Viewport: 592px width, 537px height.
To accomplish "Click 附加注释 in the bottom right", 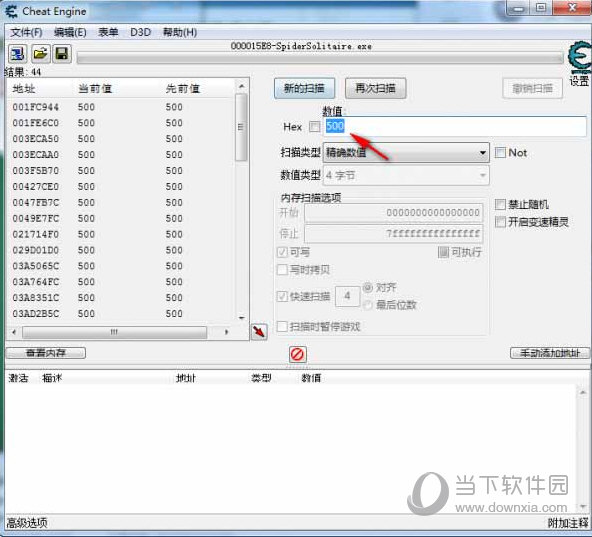I will coord(568,523).
